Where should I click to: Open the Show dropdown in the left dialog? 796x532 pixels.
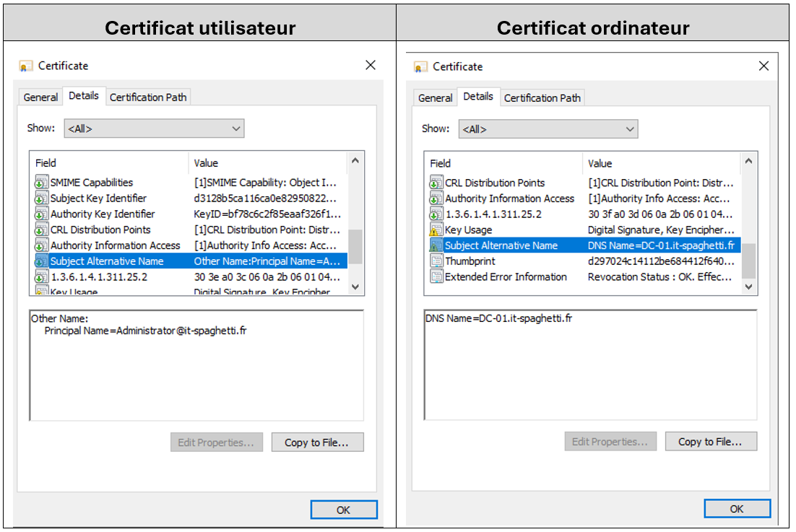pyautogui.click(x=154, y=128)
